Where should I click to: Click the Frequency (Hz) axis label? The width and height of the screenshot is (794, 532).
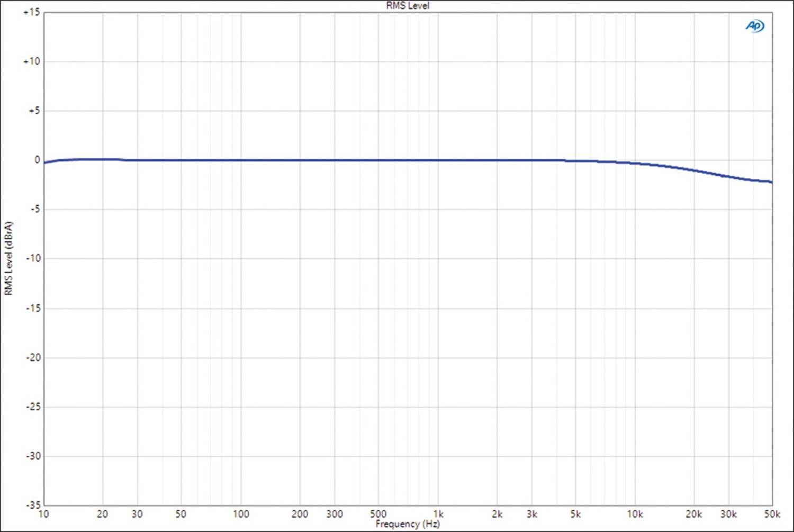click(x=408, y=524)
